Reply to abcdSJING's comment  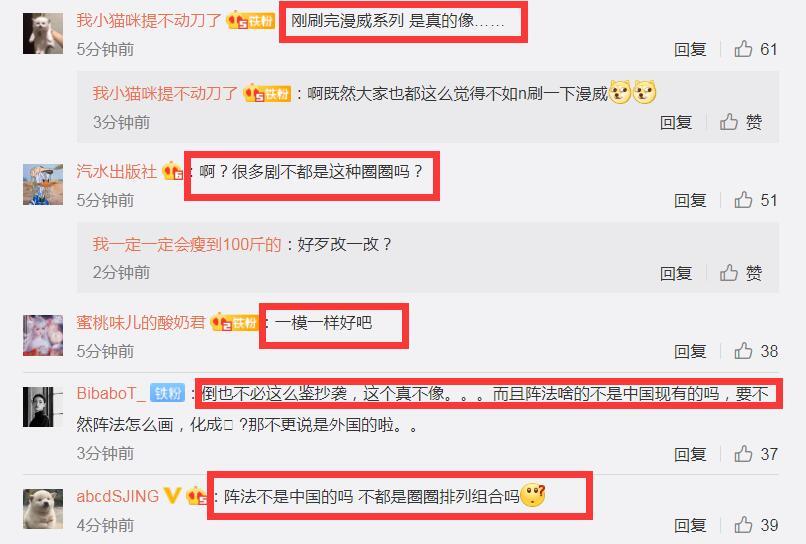point(690,525)
